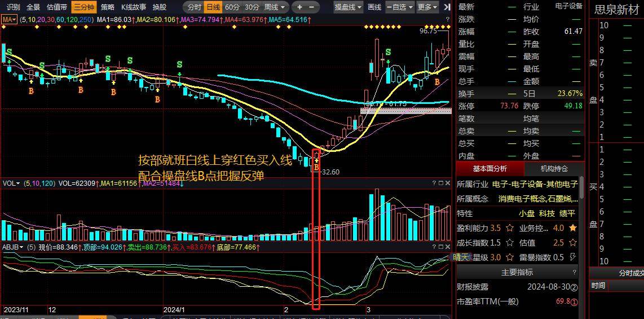Open the 更多 dropdown
Viewport: 644px width, 319px height.
pos(427,7)
